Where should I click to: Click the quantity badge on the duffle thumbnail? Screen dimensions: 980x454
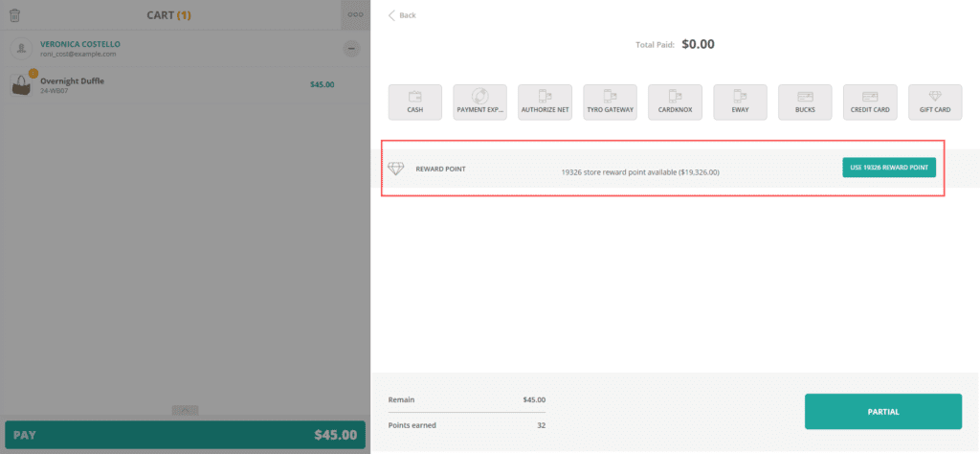point(33,74)
